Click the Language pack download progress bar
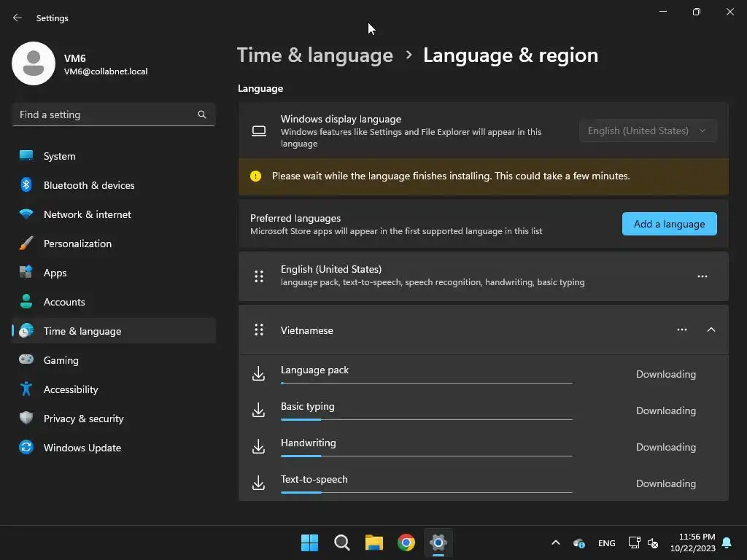The height and width of the screenshot is (560, 747). [x=427, y=383]
